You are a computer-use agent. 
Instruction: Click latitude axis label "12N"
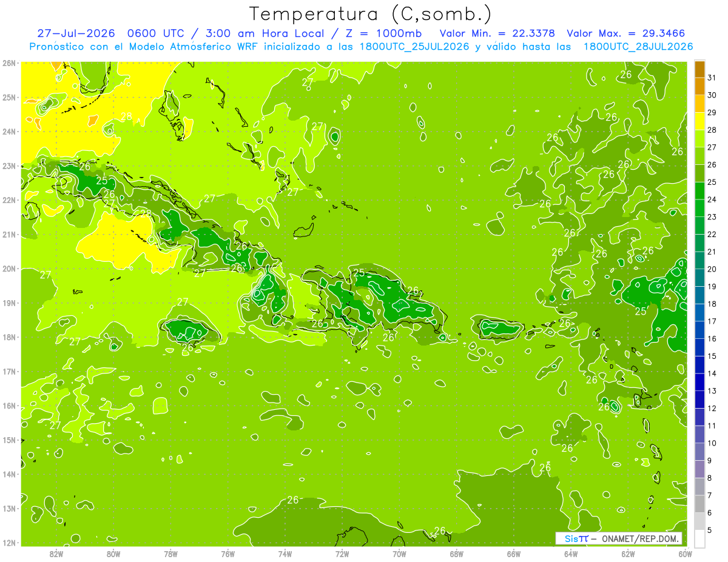coord(9,543)
